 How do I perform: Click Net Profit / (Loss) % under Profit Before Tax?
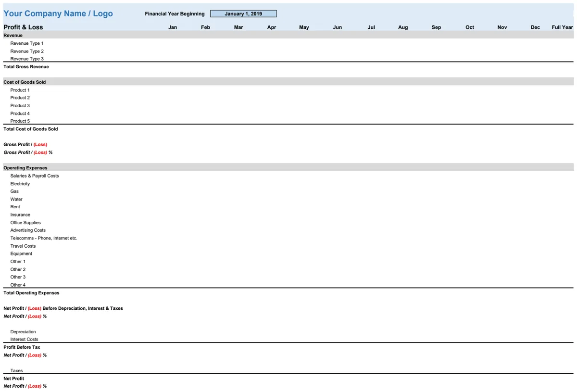pos(25,355)
